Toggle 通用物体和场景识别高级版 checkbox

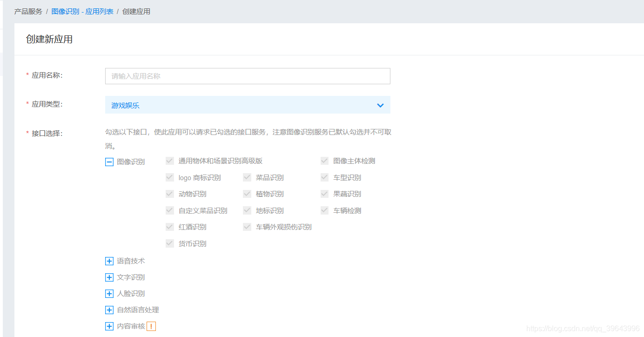click(170, 161)
